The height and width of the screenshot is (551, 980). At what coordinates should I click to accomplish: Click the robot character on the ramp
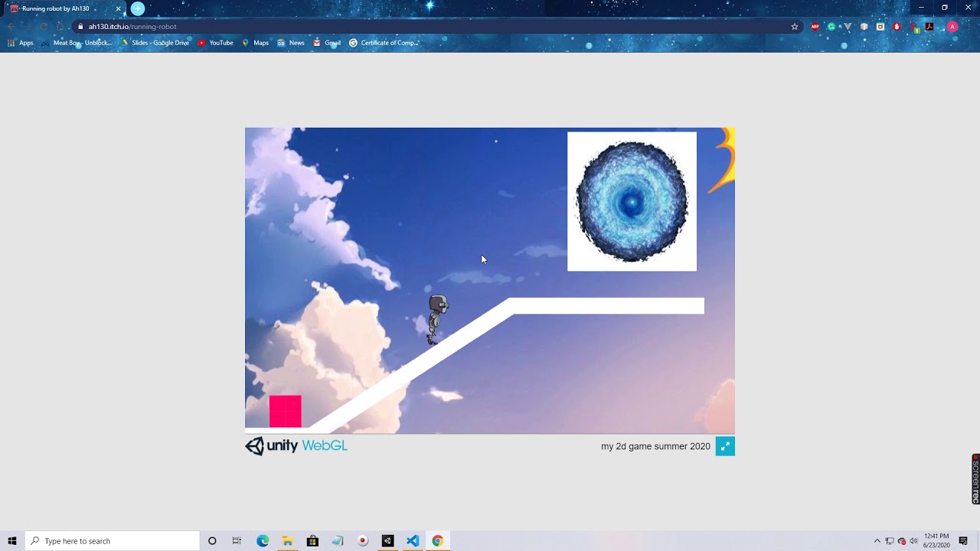(437, 320)
